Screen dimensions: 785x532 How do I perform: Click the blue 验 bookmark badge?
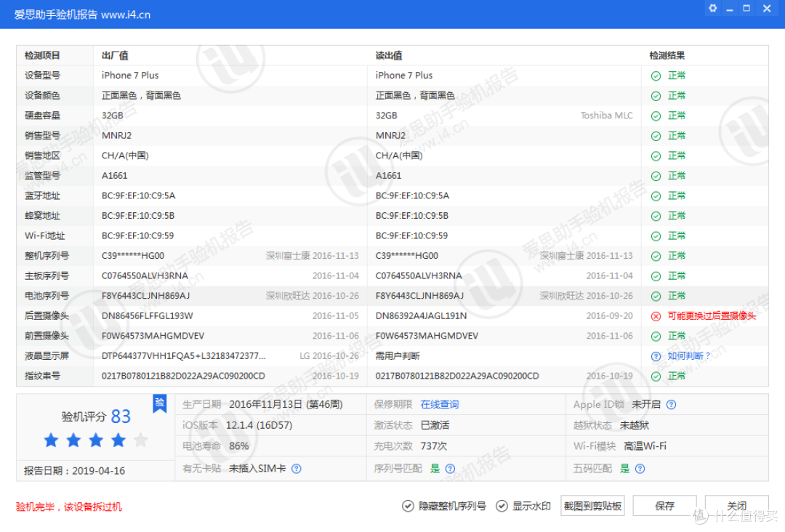[160, 403]
